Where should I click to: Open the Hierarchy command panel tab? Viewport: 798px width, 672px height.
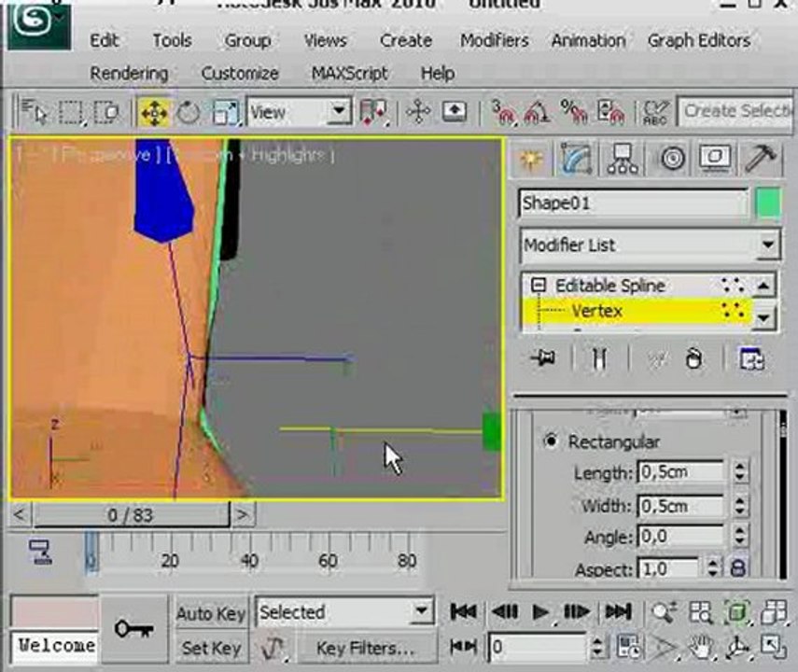[623, 160]
